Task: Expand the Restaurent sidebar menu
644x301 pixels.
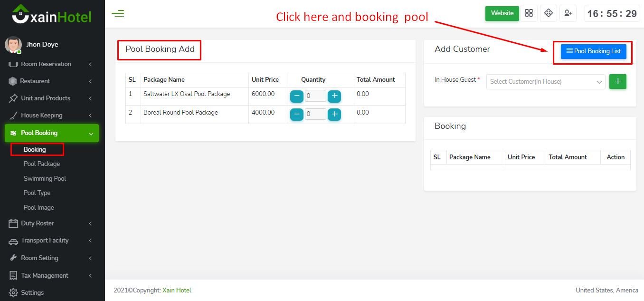Action: pyautogui.click(x=50, y=81)
